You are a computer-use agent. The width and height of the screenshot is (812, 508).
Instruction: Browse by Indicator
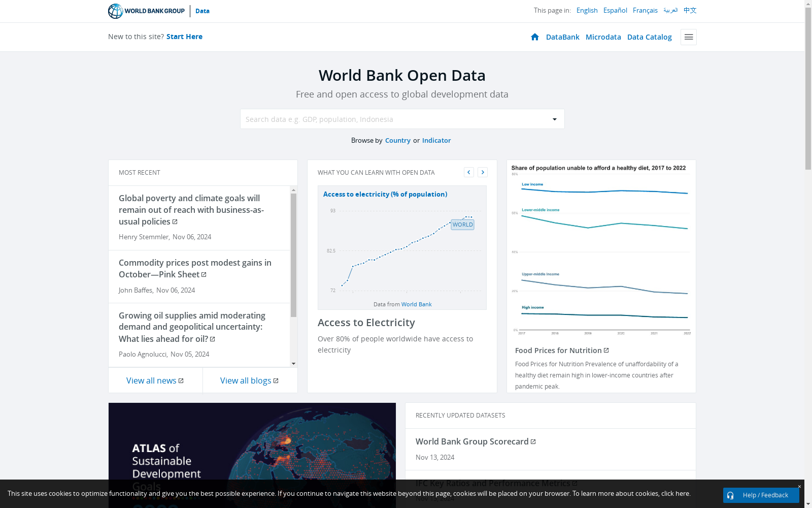click(x=436, y=140)
